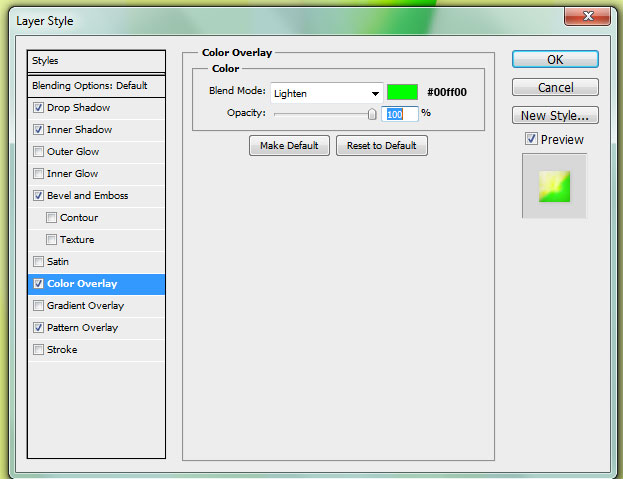This screenshot has height=479, width=623.
Task: Open the Gradient Overlay settings
Action: 85,306
